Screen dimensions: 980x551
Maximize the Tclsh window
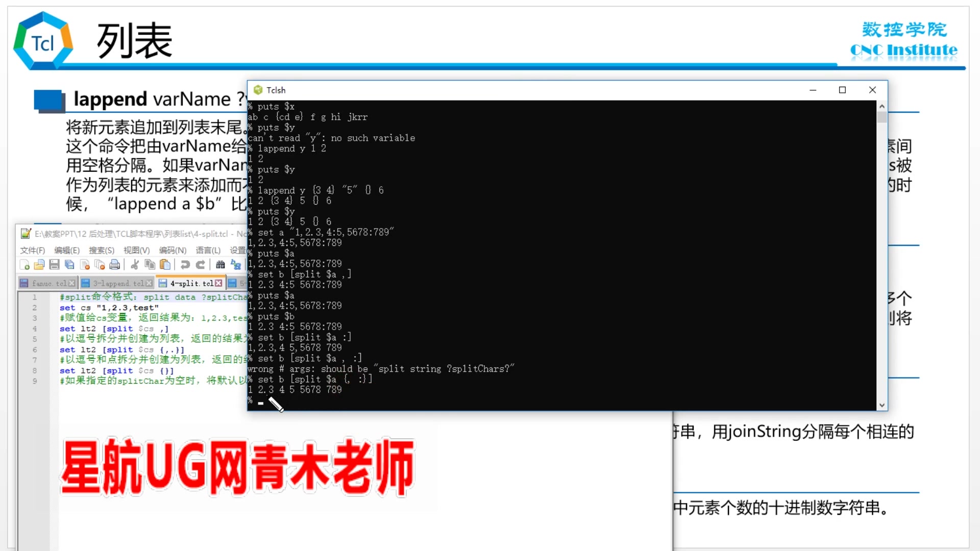coord(842,90)
